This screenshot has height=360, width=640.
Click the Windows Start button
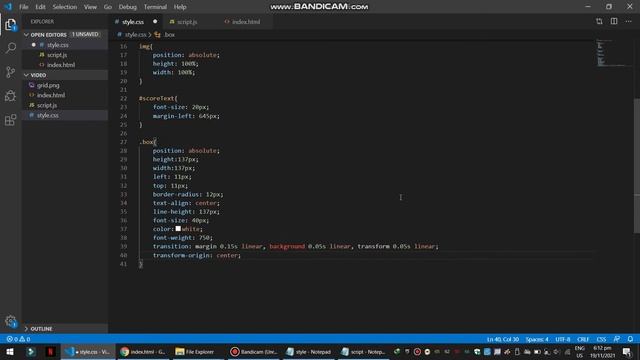[x=10, y=352]
